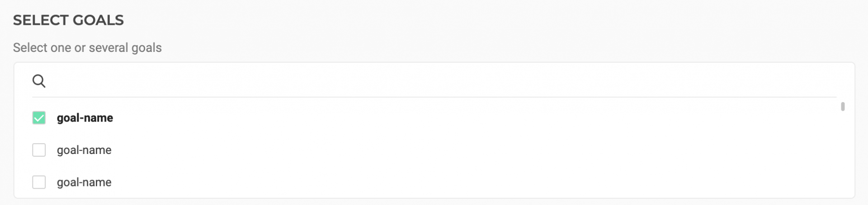The width and height of the screenshot is (868, 205).
Task: Check the second goal-name checkbox
Action: click(x=39, y=150)
